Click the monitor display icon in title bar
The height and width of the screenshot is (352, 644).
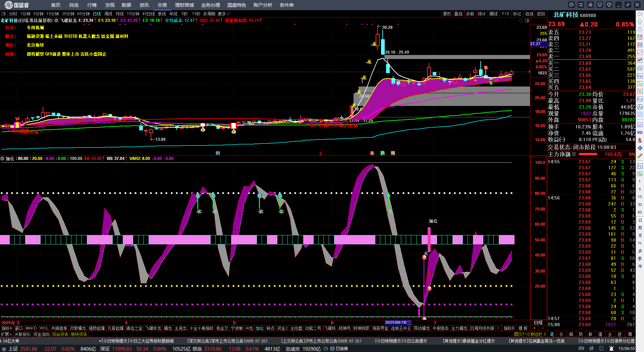point(600,5)
